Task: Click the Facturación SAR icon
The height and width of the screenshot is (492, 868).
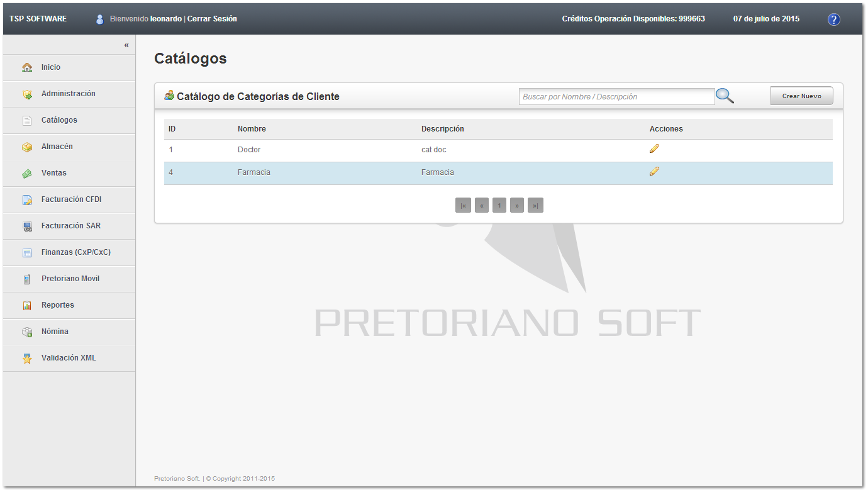Action: [x=27, y=226]
